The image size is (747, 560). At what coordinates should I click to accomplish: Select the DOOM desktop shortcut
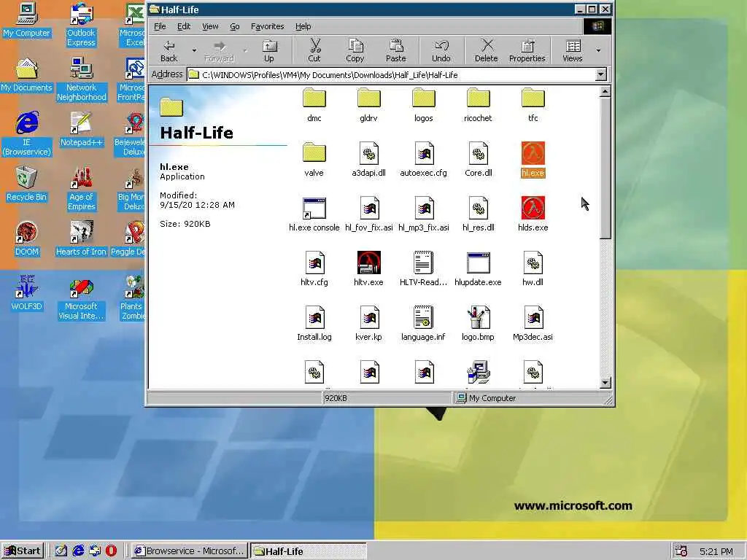27,238
